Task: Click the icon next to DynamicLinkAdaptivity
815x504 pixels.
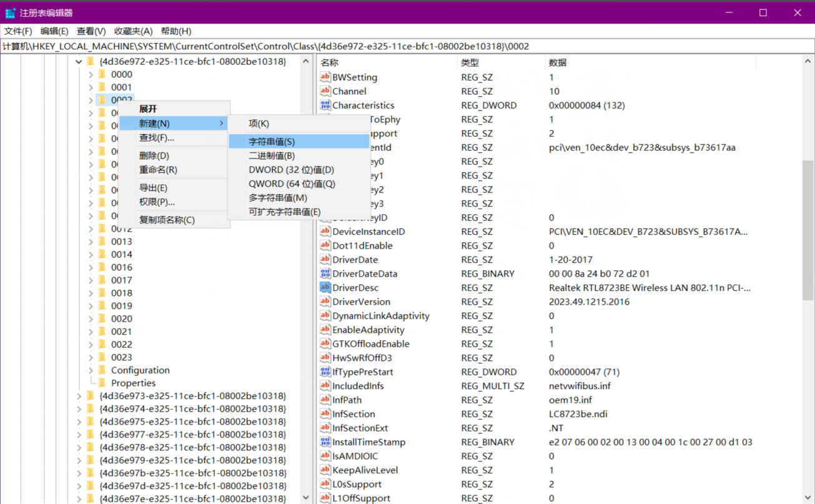Action: point(325,316)
